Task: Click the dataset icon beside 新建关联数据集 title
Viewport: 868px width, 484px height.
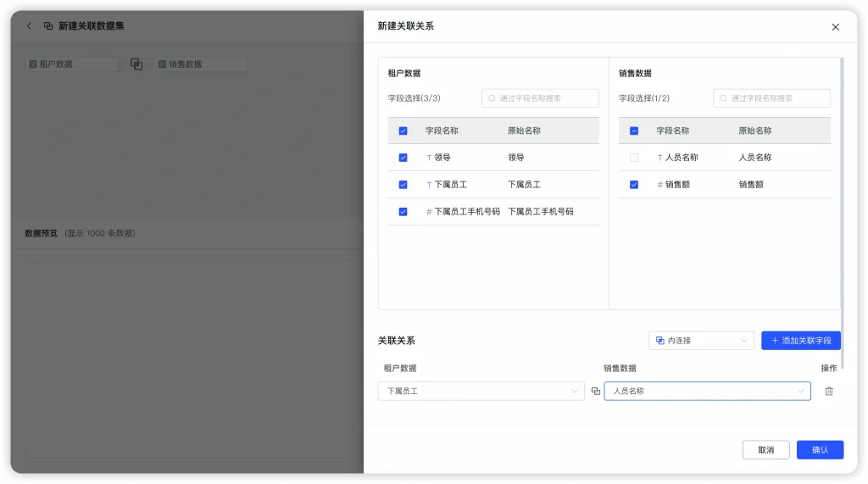Action: pos(48,26)
